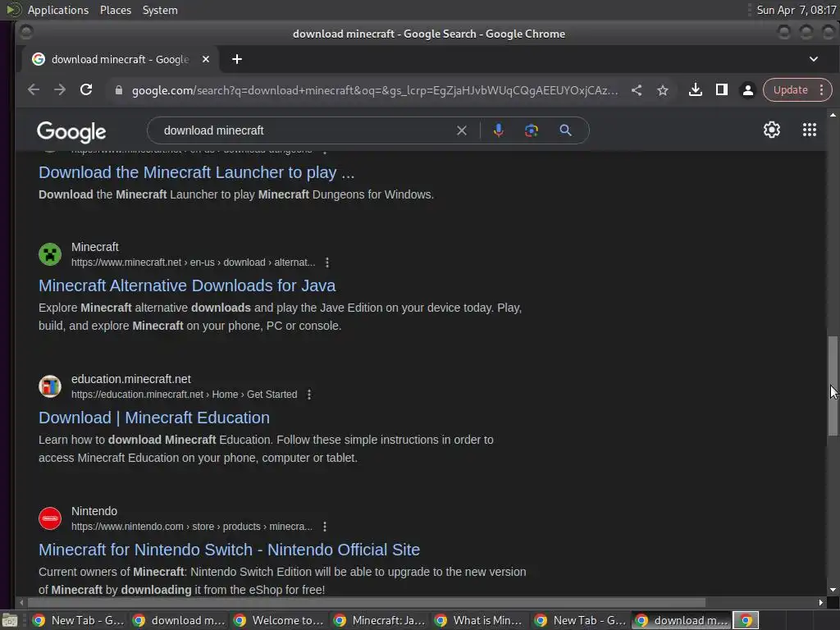Screen dimensions: 840x630
Task: Switch to Welcome to... taskbar window
Action: pyautogui.click(x=278, y=620)
